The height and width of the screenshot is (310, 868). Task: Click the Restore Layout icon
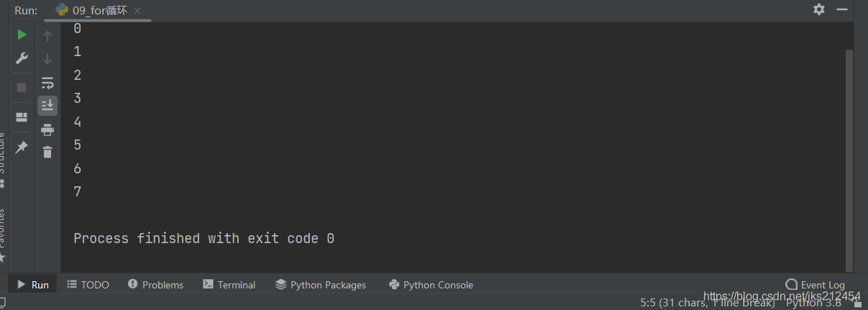[22, 117]
